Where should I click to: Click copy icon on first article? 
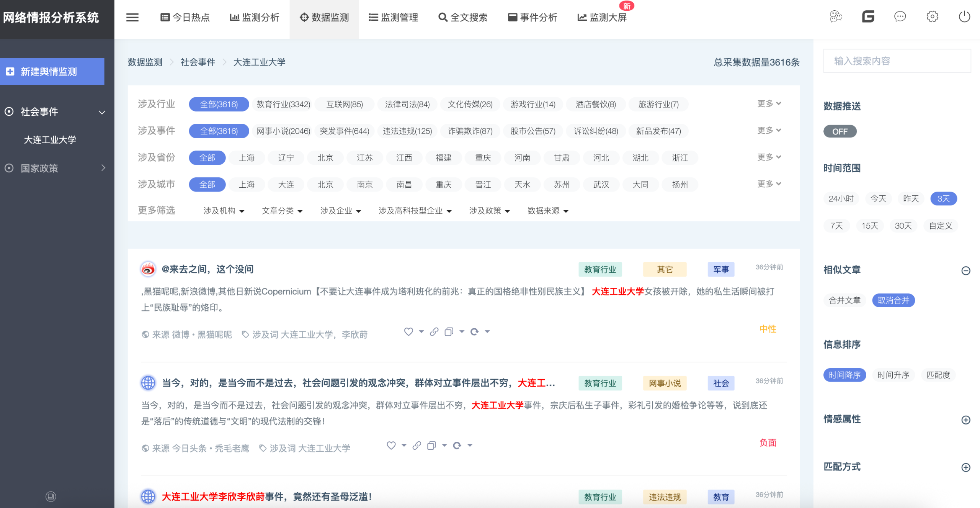449,332
